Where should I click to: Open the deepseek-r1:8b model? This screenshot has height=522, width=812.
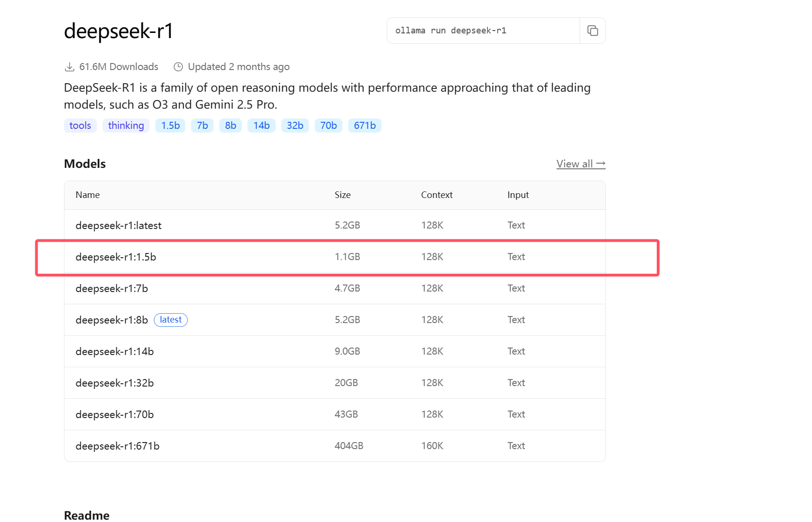pyautogui.click(x=112, y=320)
